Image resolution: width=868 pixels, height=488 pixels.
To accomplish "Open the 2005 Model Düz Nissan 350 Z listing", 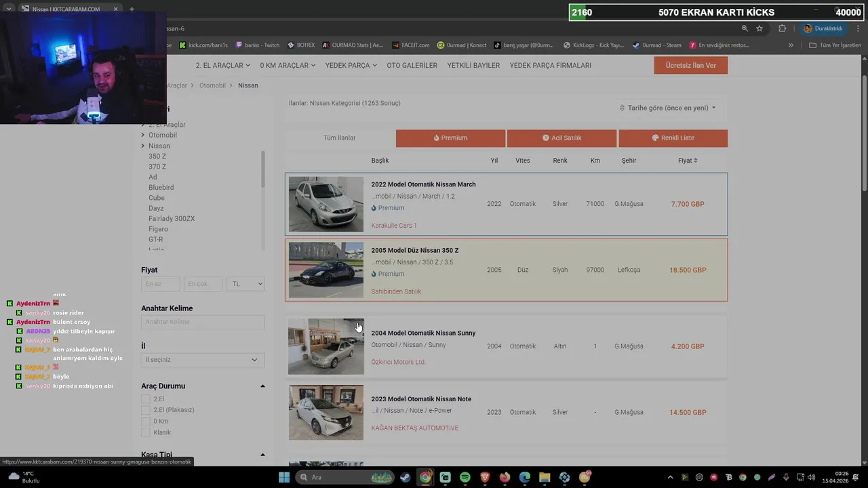I will 414,250.
